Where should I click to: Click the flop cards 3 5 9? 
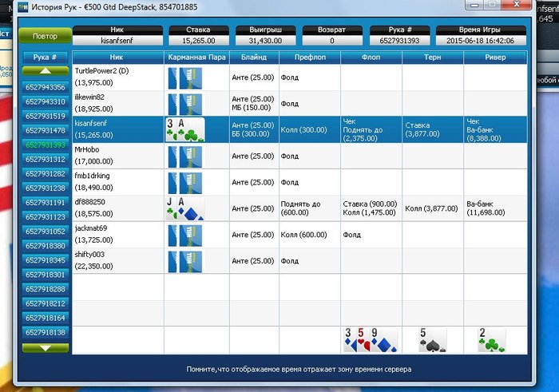point(371,340)
